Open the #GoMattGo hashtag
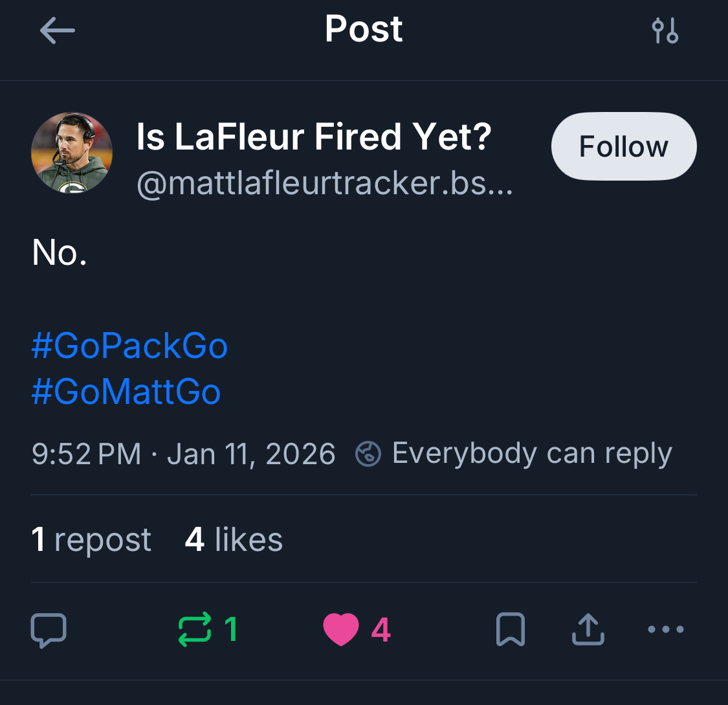Image resolution: width=728 pixels, height=705 pixels. [x=126, y=392]
